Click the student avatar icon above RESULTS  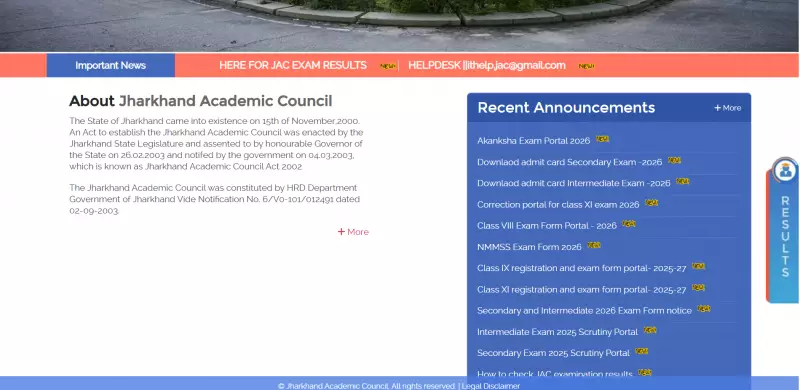click(785, 170)
